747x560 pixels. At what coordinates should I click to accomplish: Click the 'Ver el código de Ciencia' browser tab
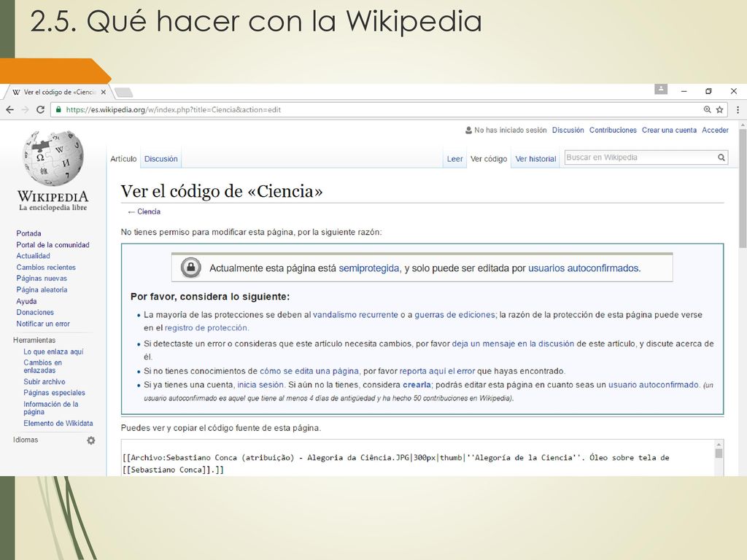(60, 92)
